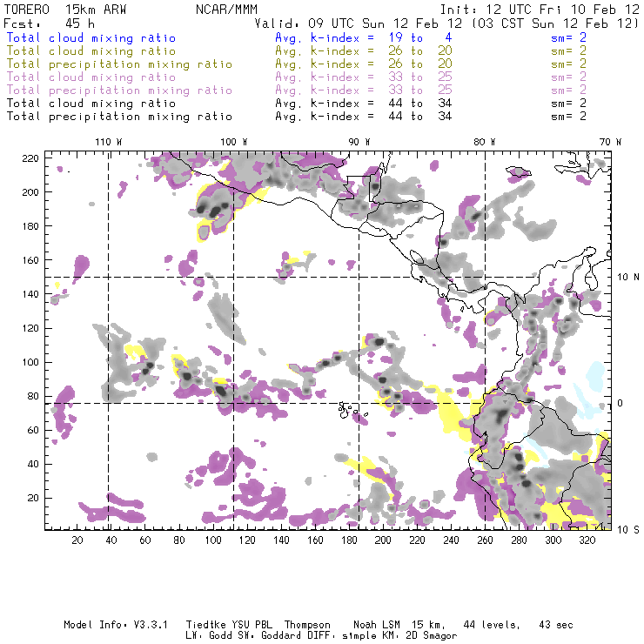Click the '43 sec' timestep text
This screenshot has width=644, height=644.
click(556, 625)
